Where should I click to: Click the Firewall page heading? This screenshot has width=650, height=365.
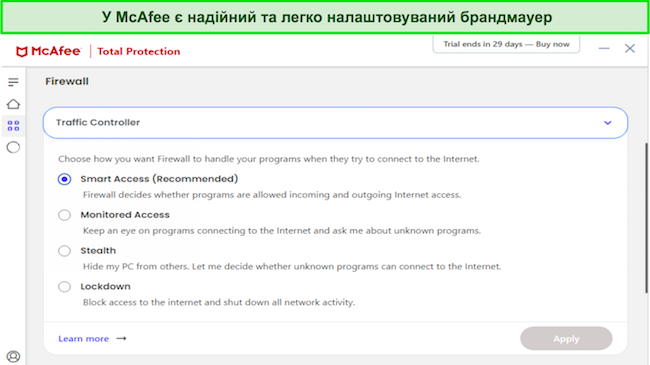67,81
